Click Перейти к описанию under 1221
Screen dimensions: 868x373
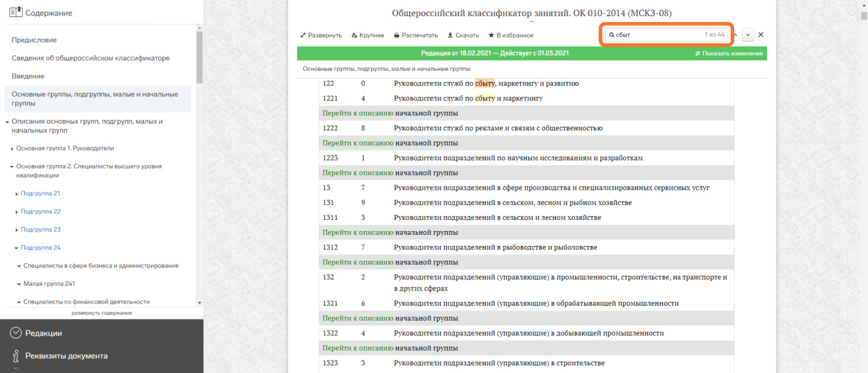point(358,113)
